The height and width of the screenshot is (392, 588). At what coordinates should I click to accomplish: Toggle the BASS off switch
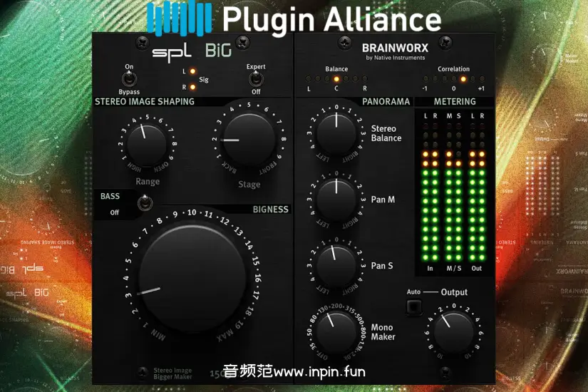pos(145,204)
